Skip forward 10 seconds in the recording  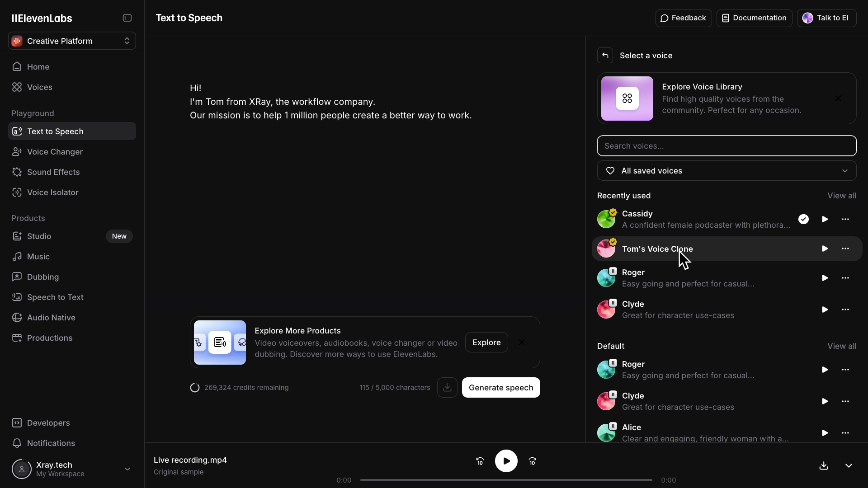click(x=533, y=461)
